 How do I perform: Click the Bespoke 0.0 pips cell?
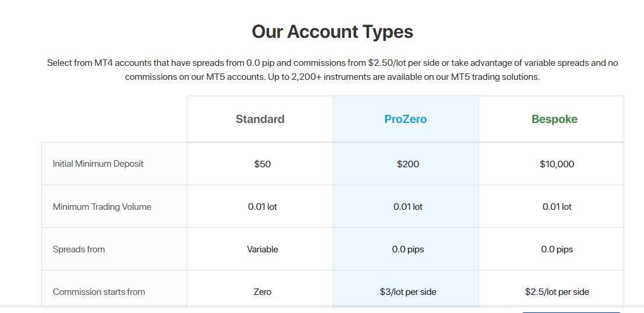tap(557, 249)
